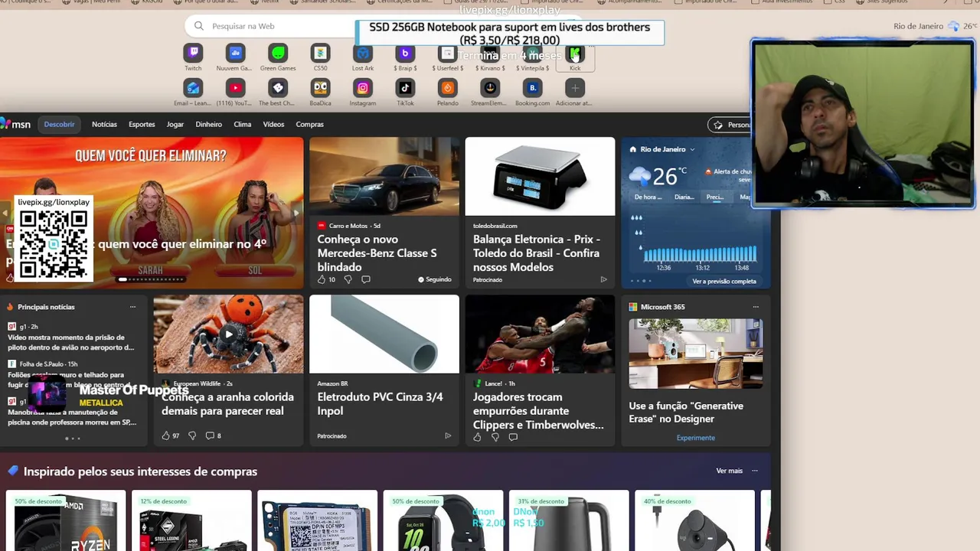
Task: Select the weather Diaria tab
Action: [684, 197]
